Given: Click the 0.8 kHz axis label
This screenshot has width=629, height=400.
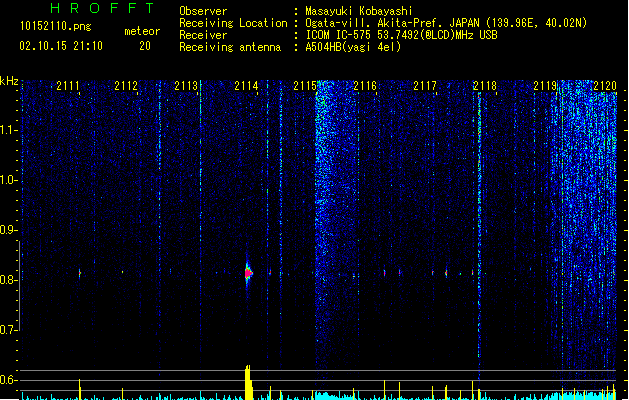Looking at the screenshot, I should [x=8, y=280].
